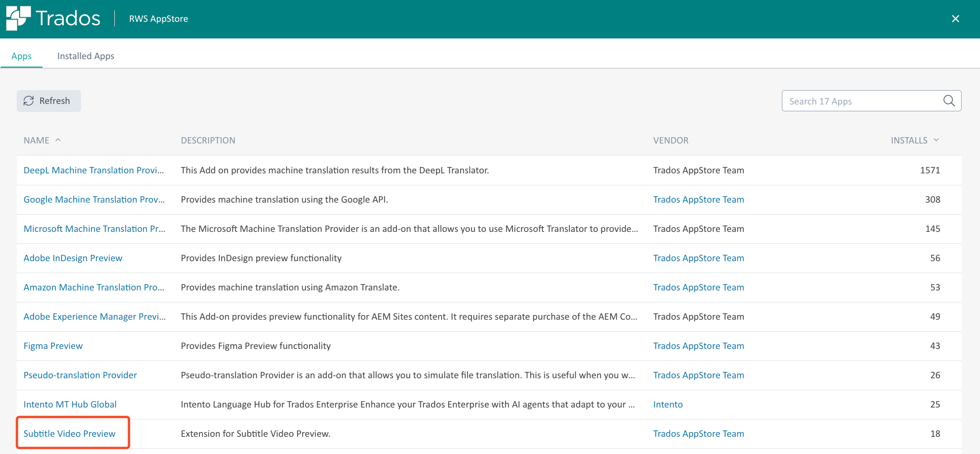Sort by name using the NAME arrow
The height and width of the screenshot is (454, 980).
pos(58,140)
